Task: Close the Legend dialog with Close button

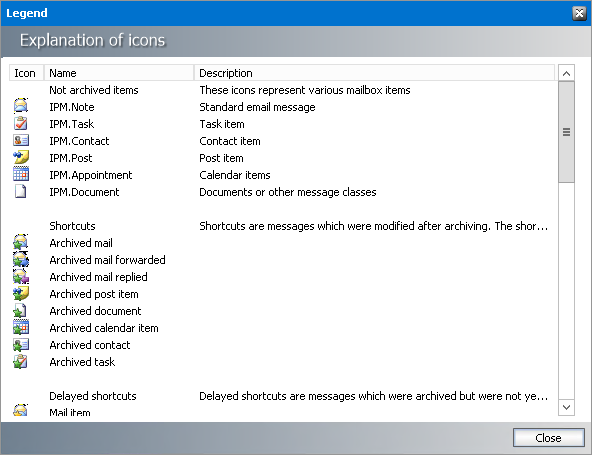Action: coord(549,438)
